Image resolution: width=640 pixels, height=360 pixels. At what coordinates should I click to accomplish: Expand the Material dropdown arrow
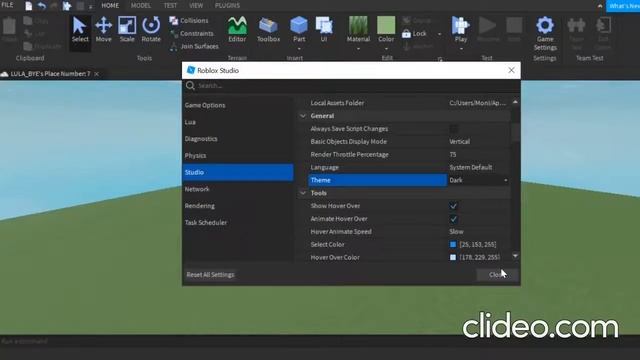[358, 49]
